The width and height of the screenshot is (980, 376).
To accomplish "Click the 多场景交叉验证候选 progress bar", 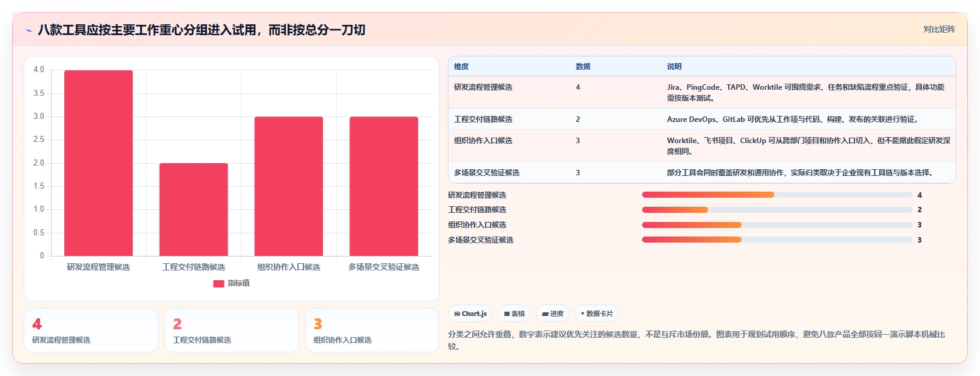I will (x=777, y=240).
